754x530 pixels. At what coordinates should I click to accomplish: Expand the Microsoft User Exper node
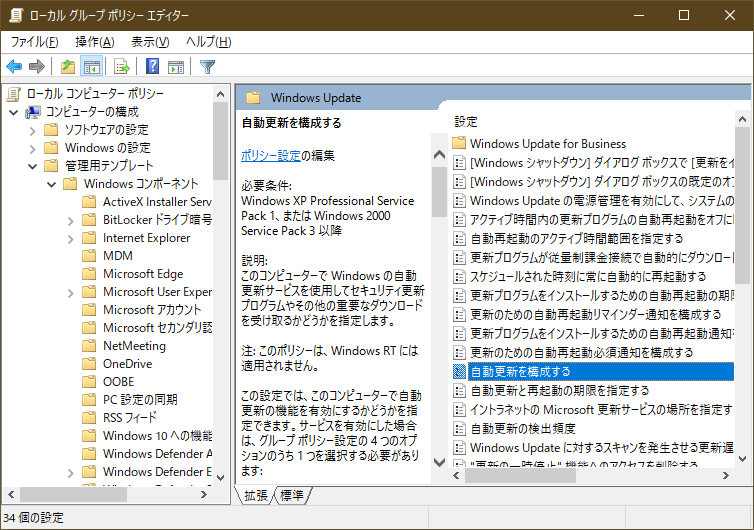[x=71, y=292]
